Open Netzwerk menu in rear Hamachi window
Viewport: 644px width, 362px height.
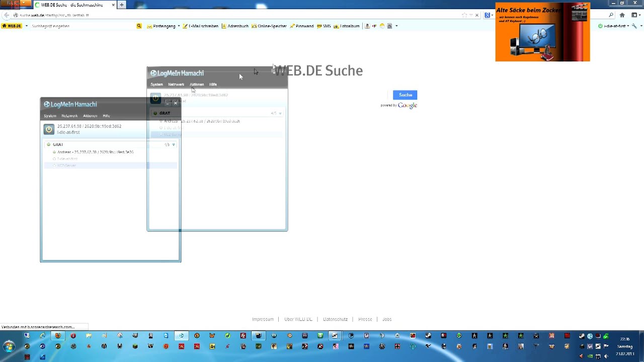pos(176,84)
